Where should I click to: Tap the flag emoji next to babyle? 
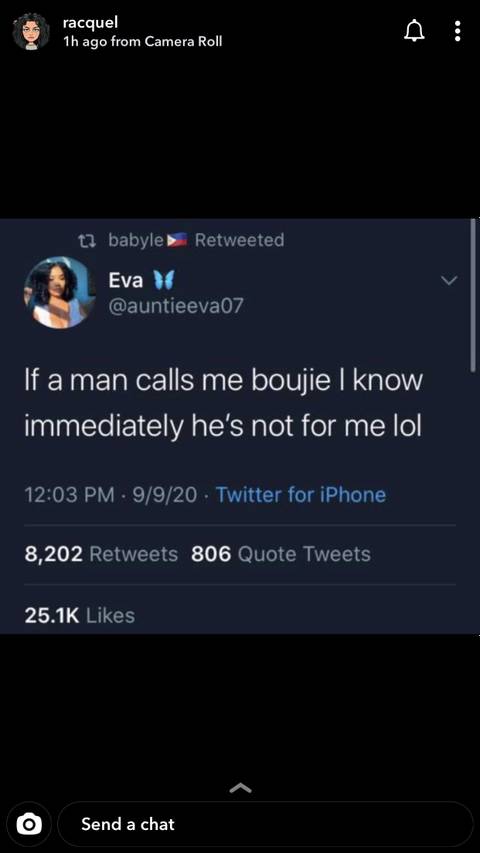pyautogui.click(x=177, y=239)
